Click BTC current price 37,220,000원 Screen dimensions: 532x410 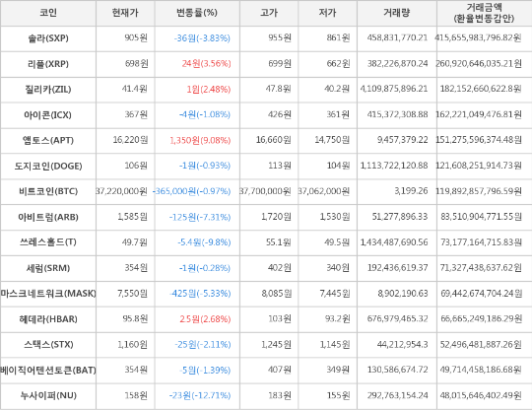click(122, 191)
